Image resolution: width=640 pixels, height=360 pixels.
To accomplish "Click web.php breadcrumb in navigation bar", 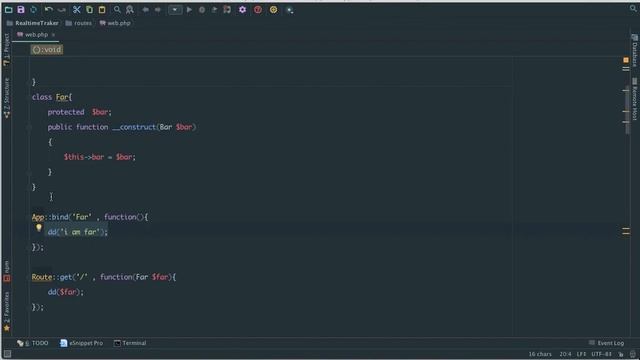I will [115, 23].
